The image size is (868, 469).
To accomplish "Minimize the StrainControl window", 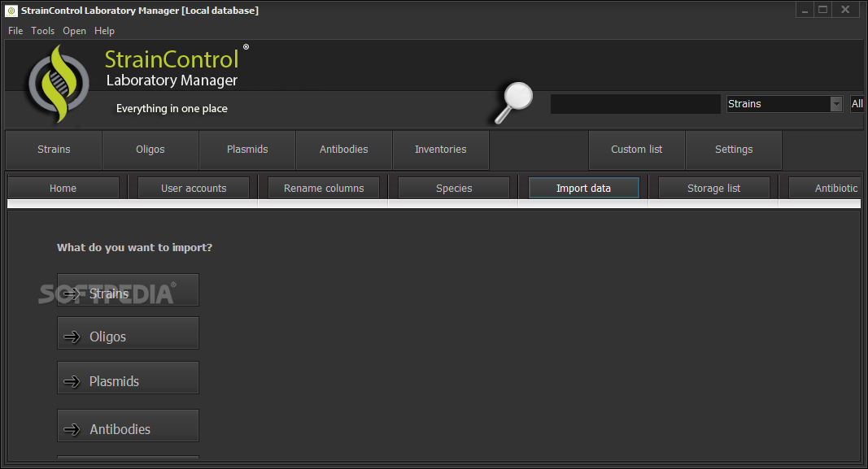I will point(805,10).
